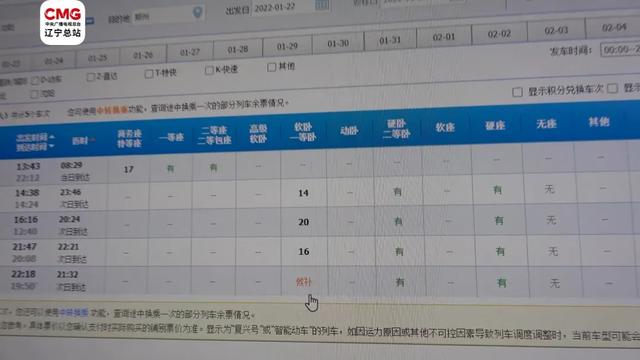Click the 一等座 column header

(x=171, y=137)
